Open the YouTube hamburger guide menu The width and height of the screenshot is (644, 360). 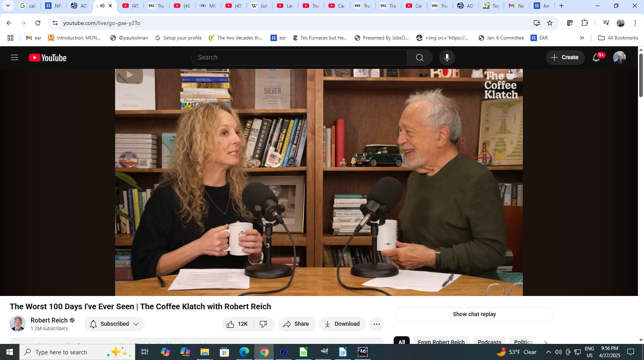click(x=14, y=58)
